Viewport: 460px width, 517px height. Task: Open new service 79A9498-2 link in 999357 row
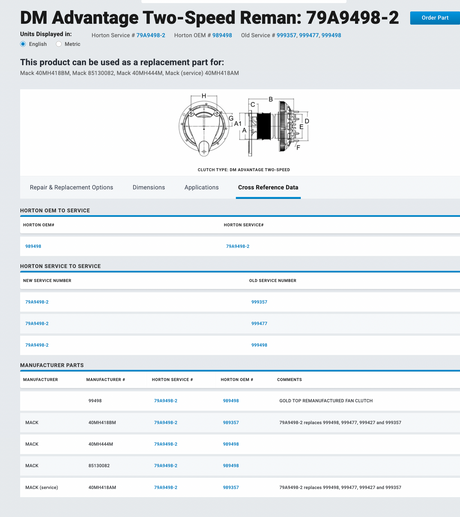click(x=37, y=302)
